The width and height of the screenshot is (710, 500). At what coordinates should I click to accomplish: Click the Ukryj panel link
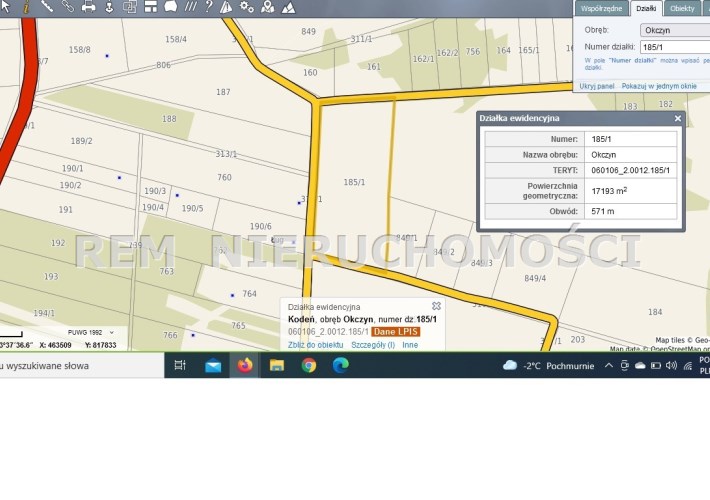596,86
